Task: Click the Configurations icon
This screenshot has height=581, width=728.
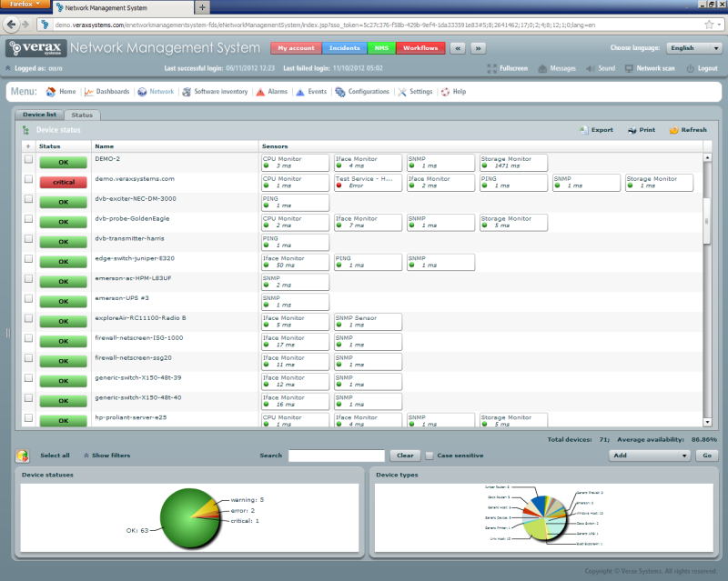Action: (x=340, y=92)
